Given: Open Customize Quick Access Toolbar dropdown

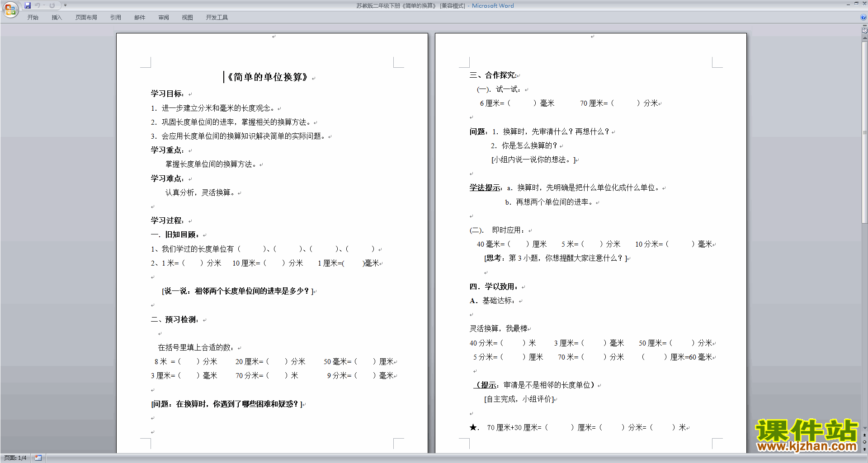Looking at the screenshot, I should pos(65,5).
